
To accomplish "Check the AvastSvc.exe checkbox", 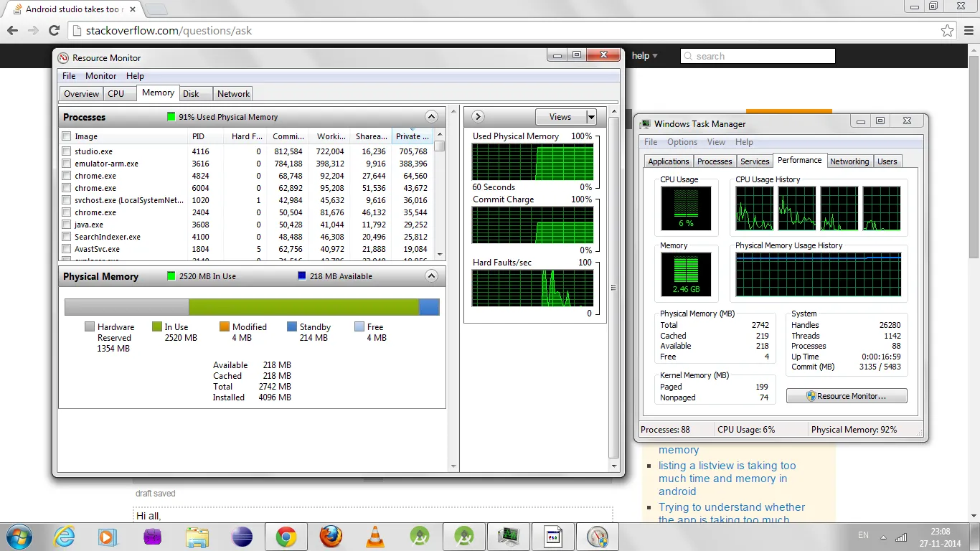I will (x=67, y=249).
